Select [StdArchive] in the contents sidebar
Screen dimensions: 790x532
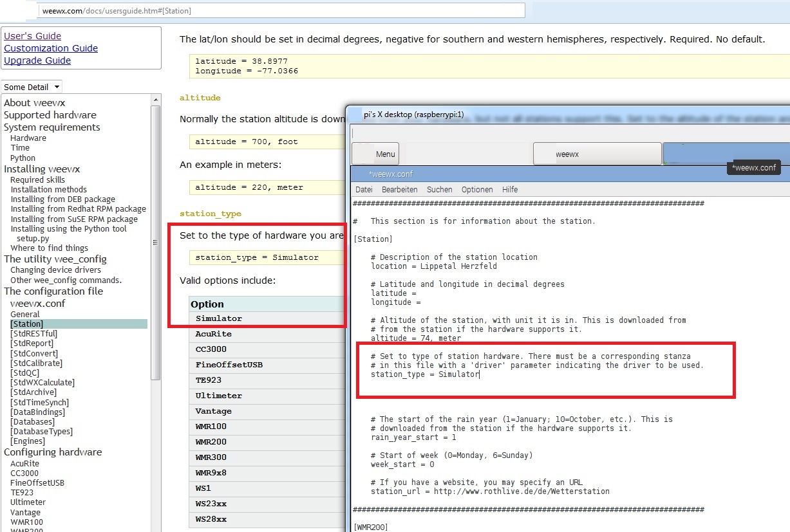pos(33,392)
